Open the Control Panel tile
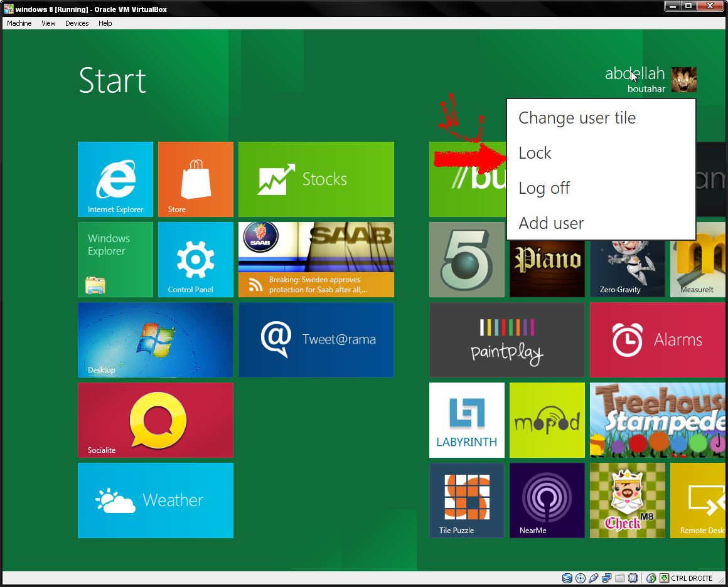The height and width of the screenshot is (587, 728). coord(195,260)
